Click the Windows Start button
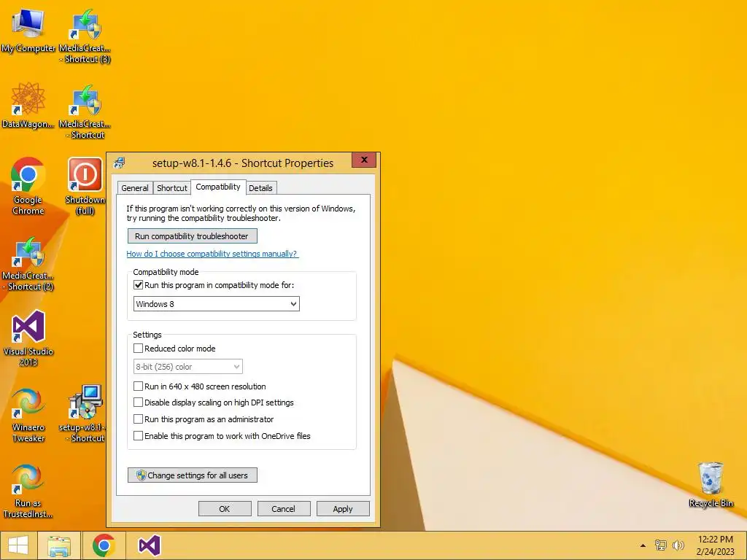Screen dimensions: 747x560 point(18,545)
